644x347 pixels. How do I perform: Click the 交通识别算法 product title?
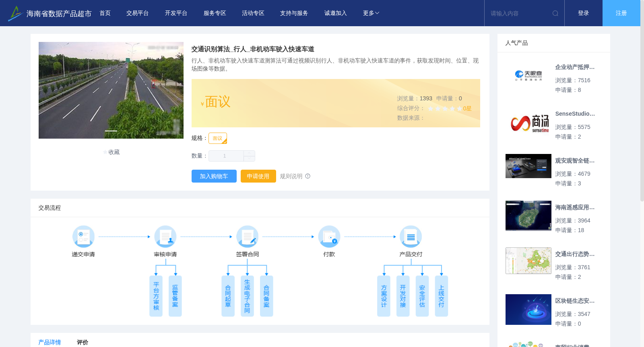coord(253,49)
